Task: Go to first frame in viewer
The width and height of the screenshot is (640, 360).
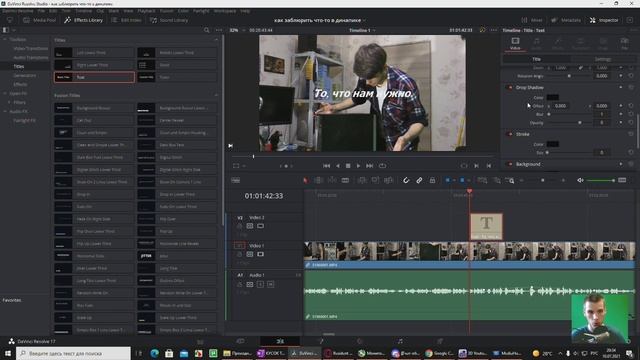Action: click(x=327, y=166)
